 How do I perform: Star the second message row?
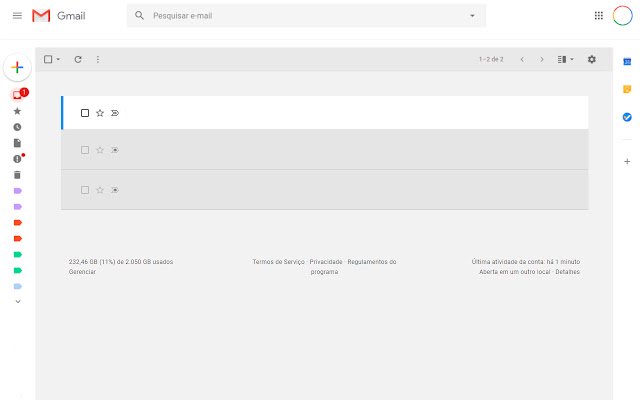click(100, 150)
